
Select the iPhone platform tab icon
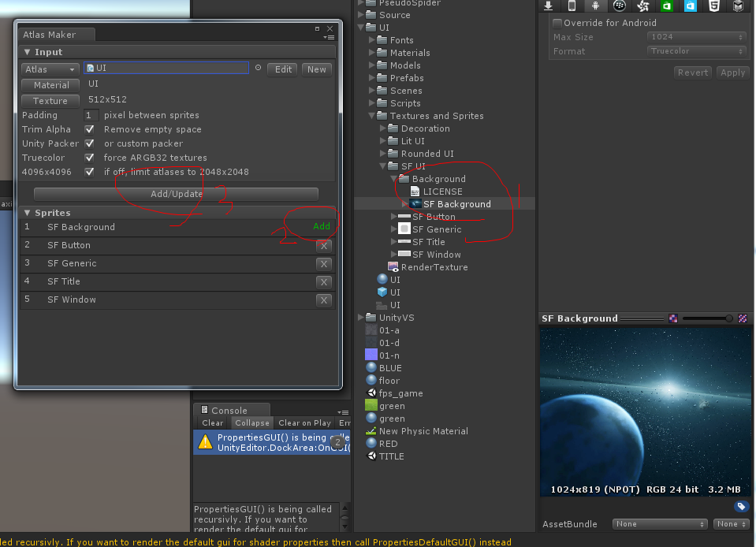[x=572, y=6]
